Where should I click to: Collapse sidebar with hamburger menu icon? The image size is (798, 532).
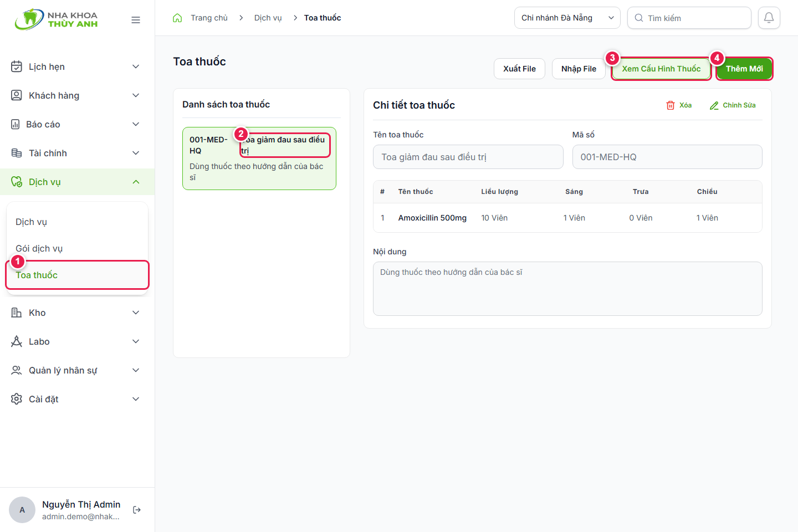click(136, 20)
